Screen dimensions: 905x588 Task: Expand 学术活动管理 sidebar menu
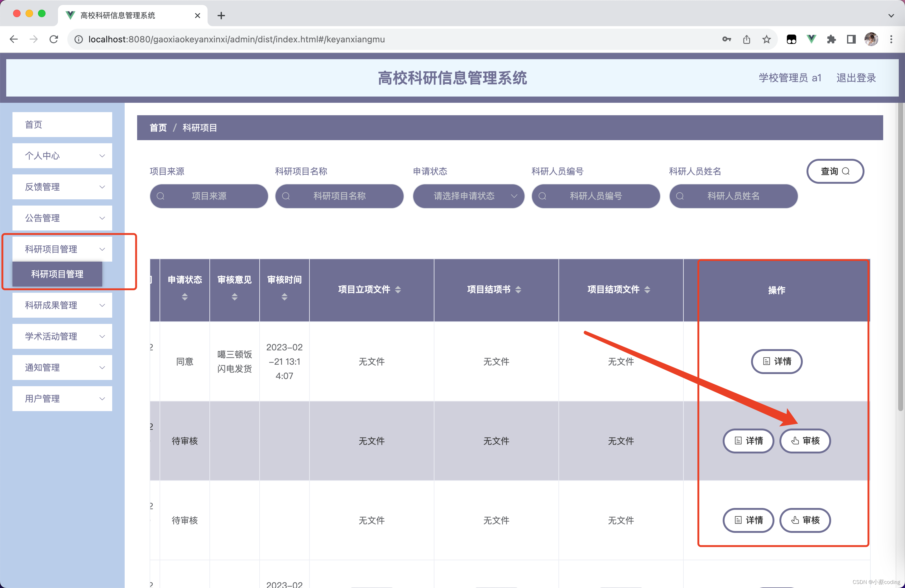62,336
